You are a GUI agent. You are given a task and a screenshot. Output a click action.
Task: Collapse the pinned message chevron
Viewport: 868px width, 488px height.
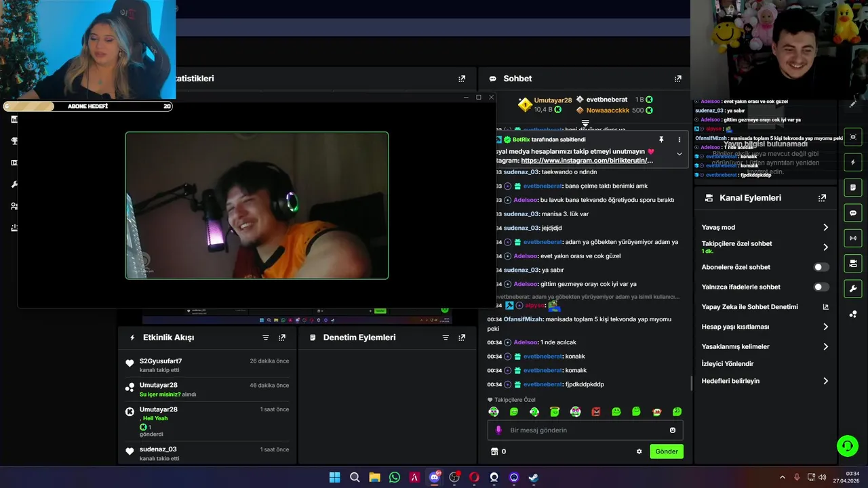point(679,154)
